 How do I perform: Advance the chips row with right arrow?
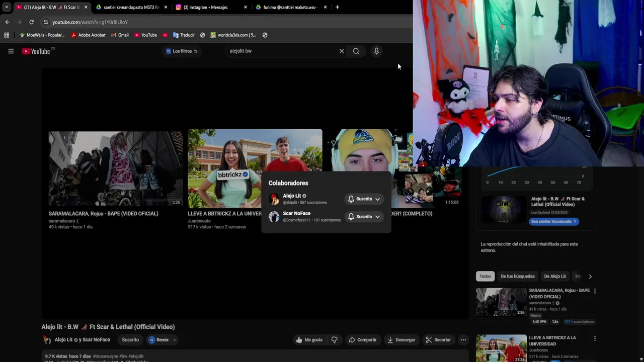tap(590, 277)
